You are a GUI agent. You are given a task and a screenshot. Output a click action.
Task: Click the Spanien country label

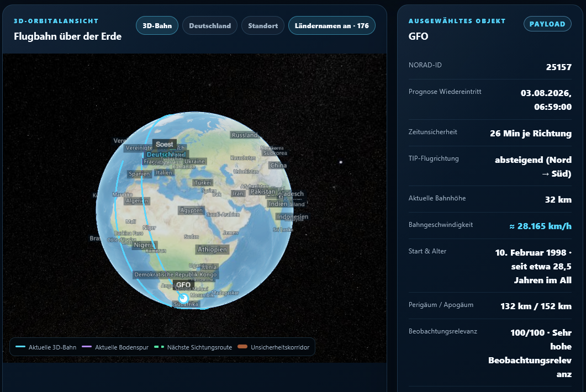(139, 174)
